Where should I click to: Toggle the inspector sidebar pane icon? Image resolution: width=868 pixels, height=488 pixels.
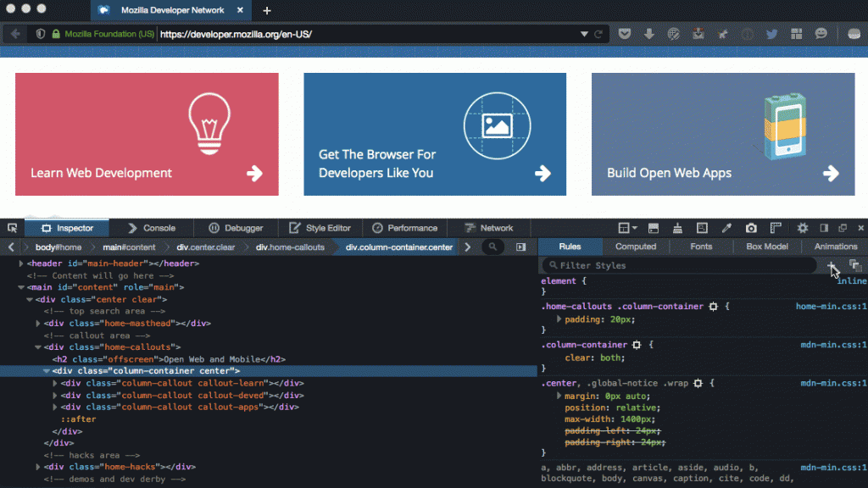[521, 247]
